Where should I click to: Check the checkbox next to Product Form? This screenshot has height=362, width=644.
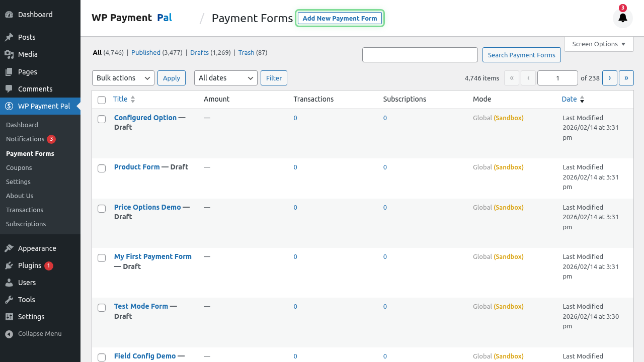(x=102, y=168)
